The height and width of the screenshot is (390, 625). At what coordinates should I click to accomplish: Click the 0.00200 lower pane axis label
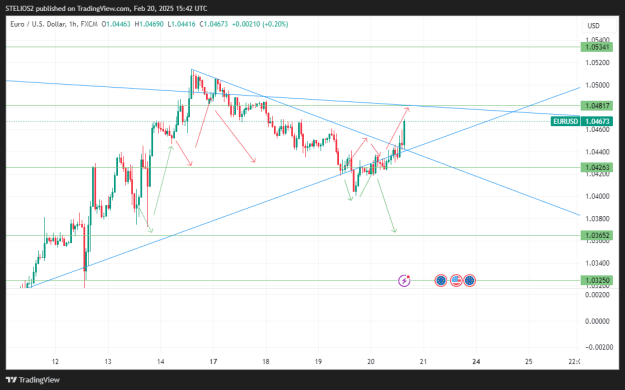click(x=597, y=295)
